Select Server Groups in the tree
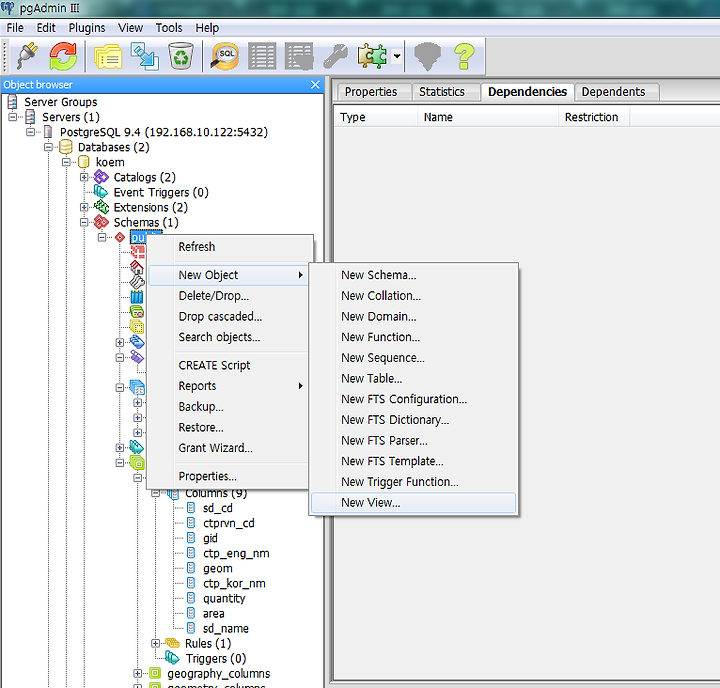720x688 pixels. click(61, 102)
